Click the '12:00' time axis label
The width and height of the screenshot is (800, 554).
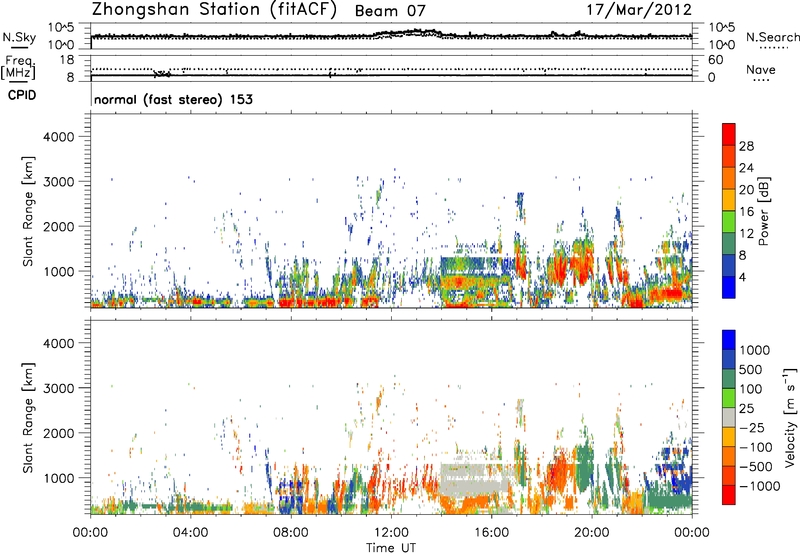coord(391,533)
